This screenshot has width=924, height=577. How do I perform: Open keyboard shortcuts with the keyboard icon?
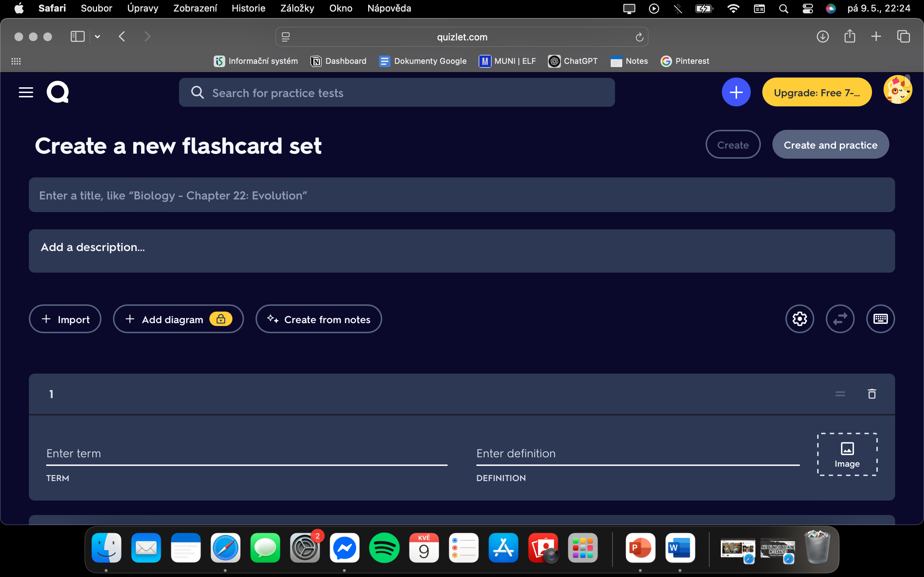click(880, 319)
